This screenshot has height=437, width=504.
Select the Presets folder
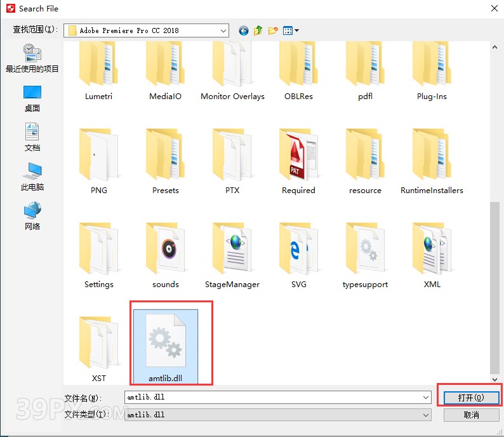[165, 161]
